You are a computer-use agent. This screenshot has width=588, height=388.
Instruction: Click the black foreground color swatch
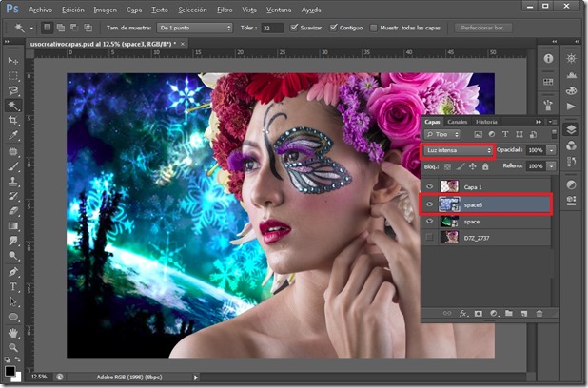[10, 371]
